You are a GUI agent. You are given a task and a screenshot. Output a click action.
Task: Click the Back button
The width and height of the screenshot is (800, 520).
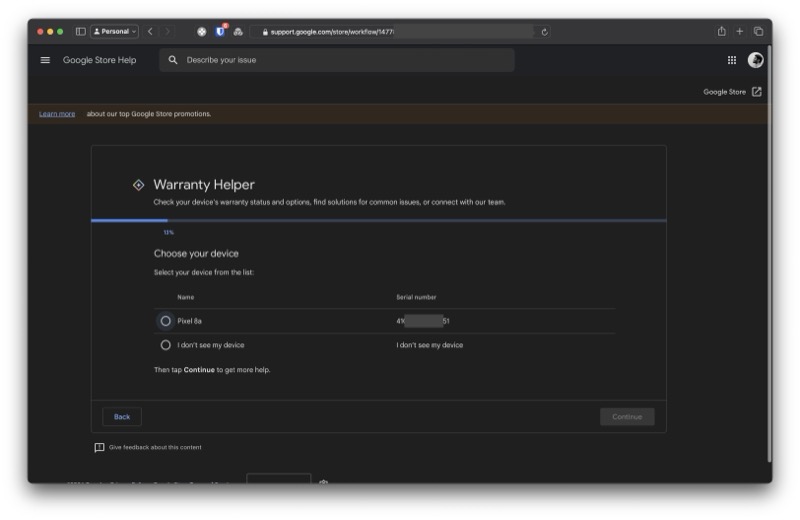(x=122, y=417)
